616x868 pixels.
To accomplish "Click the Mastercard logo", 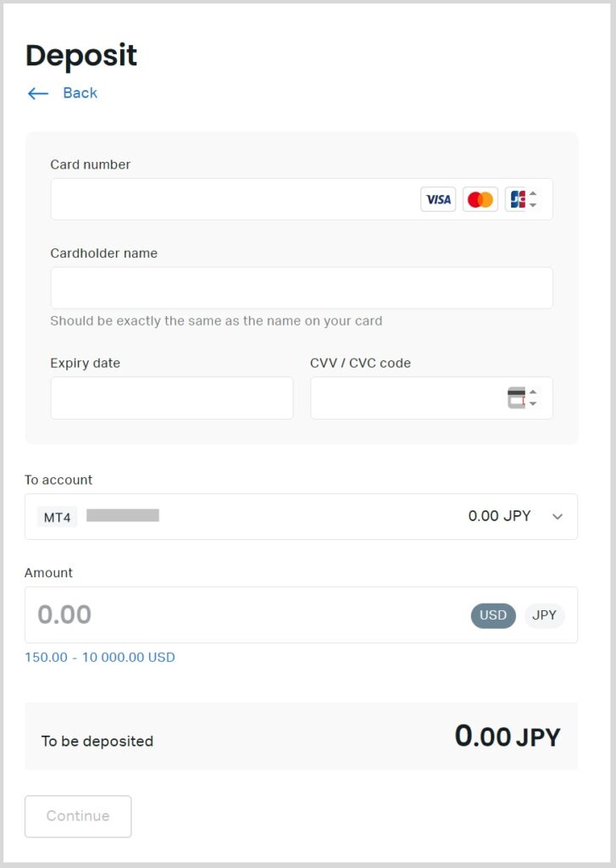I will pos(480,199).
